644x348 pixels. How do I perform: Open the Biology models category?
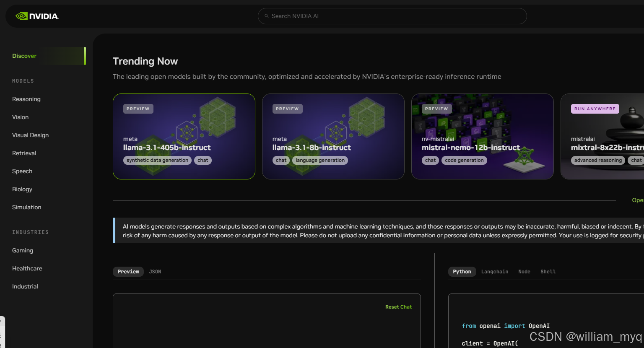point(22,189)
